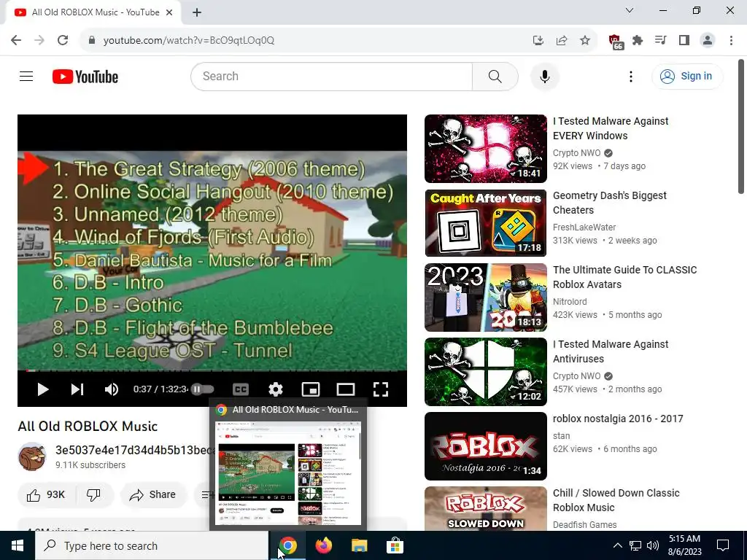This screenshot has width=747, height=560.
Task: Reload the page
Action: click(63, 40)
